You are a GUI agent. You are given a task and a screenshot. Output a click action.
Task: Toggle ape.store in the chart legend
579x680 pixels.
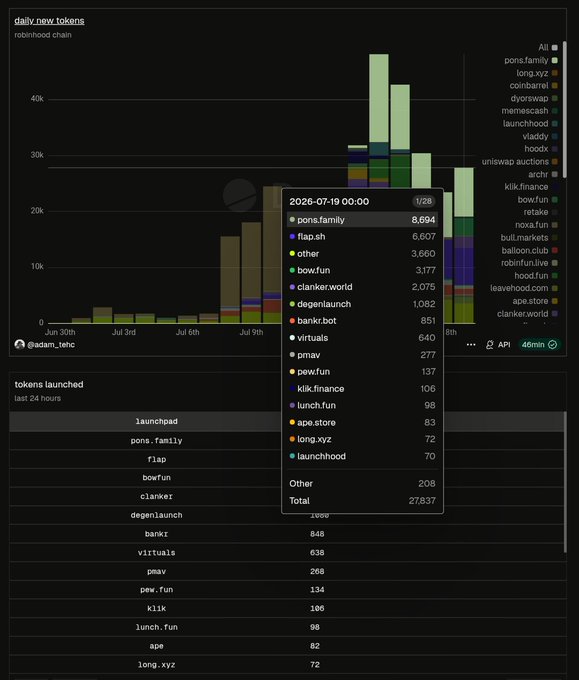[535, 301]
